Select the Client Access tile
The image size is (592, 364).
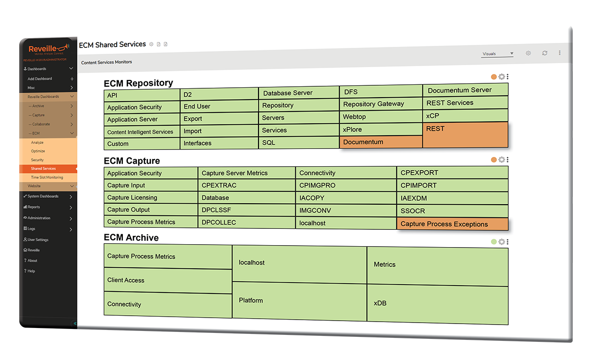[168, 281]
